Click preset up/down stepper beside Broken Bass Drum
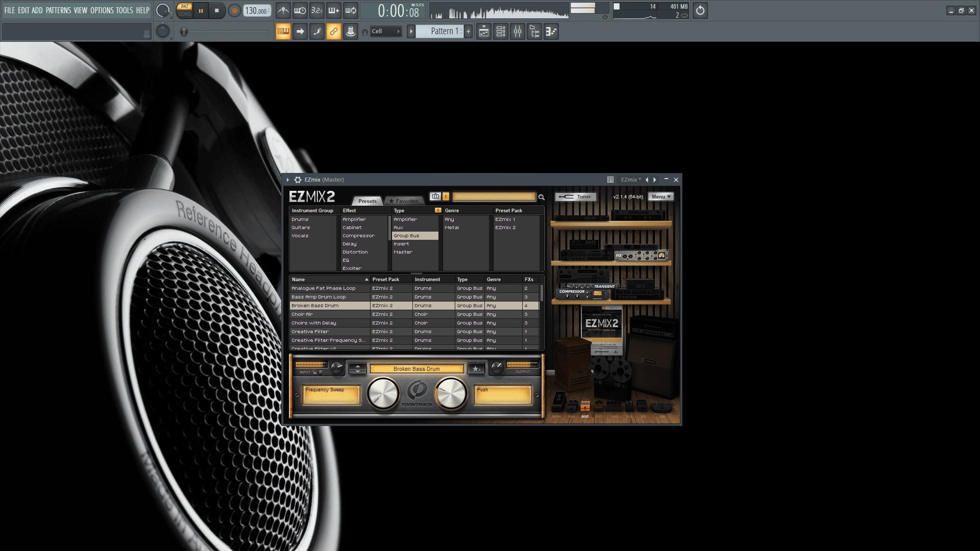 (x=357, y=368)
